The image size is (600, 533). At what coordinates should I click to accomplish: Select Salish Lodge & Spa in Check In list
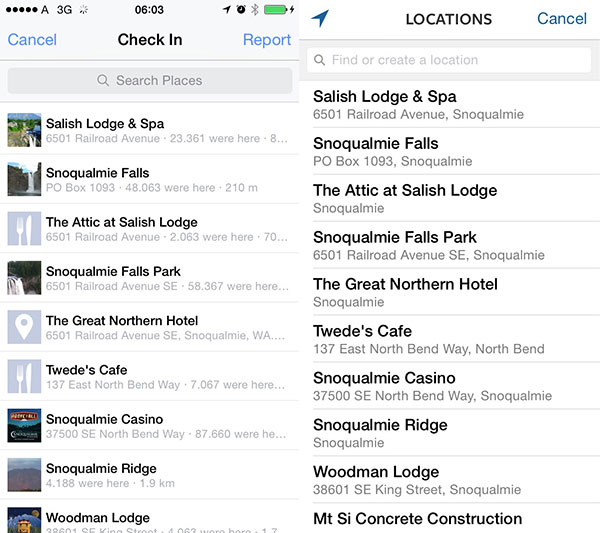149,130
